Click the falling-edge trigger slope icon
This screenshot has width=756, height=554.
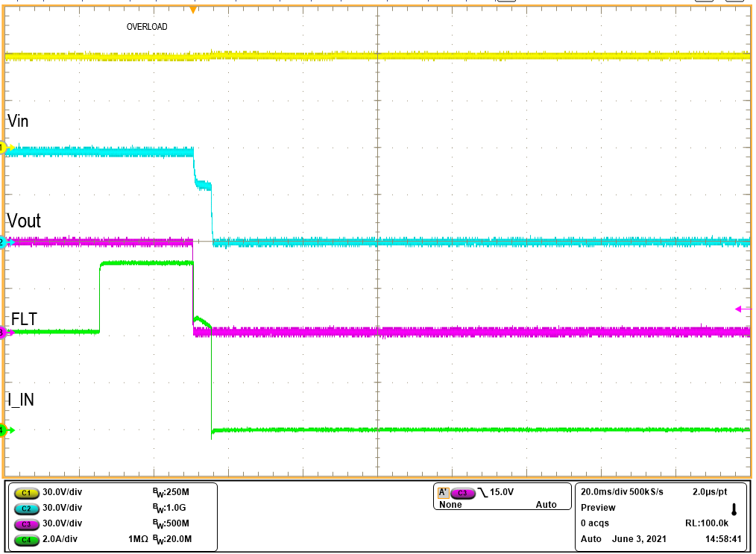[x=482, y=492]
